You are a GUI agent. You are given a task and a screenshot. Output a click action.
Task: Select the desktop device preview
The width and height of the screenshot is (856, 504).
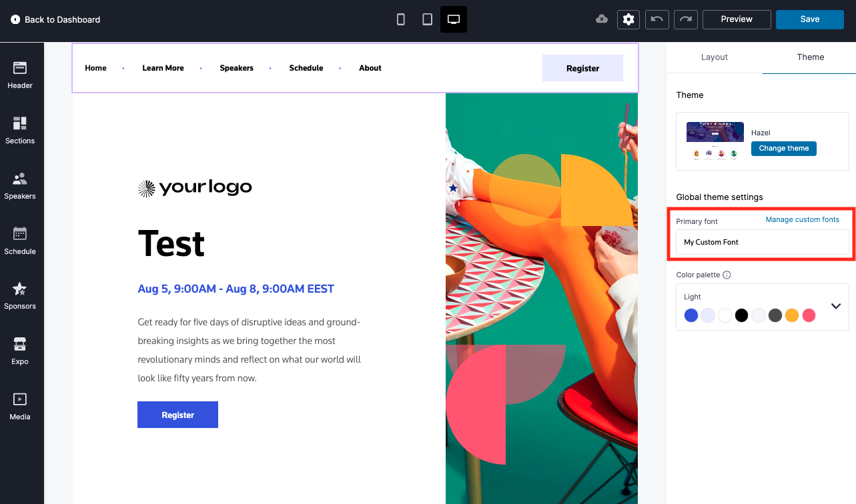click(x=454, y=19)
